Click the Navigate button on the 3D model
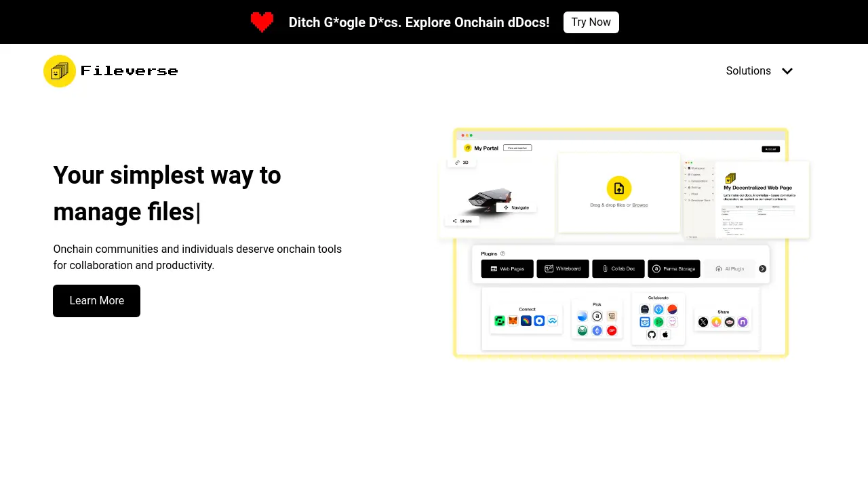 tap(516, 208)
